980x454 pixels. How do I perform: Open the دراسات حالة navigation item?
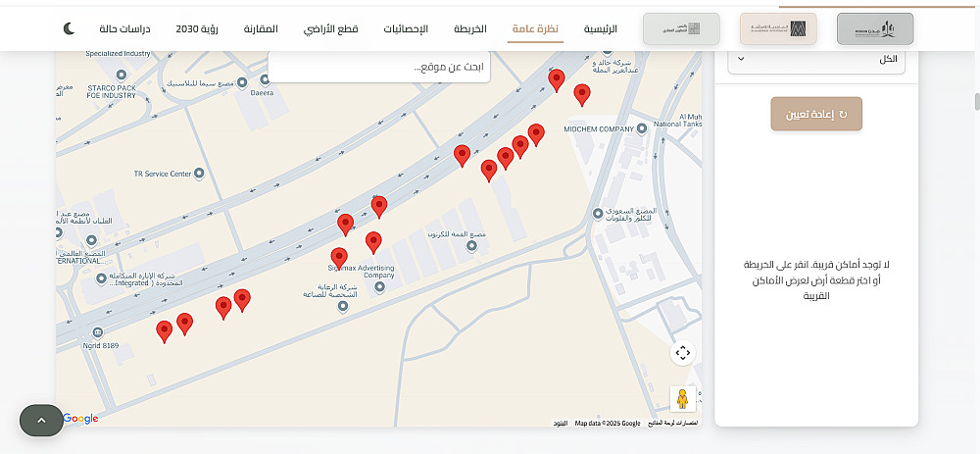[125, 28]
